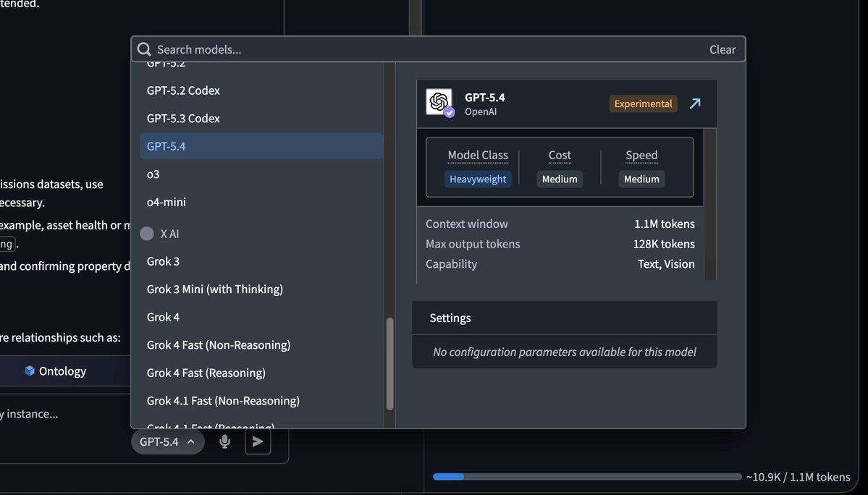This screenshot has height=495, width=868.
Task: Send message with arrow button
Action: 258,441
